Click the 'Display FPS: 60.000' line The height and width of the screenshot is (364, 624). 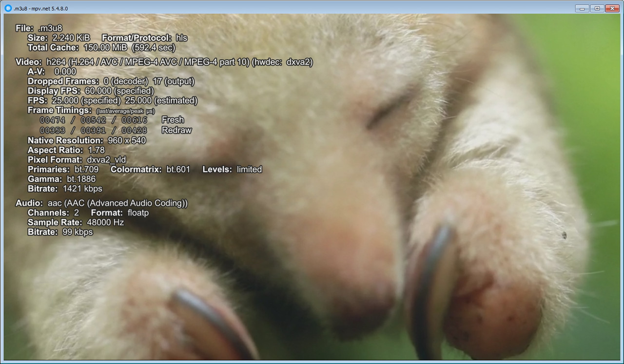91,91
